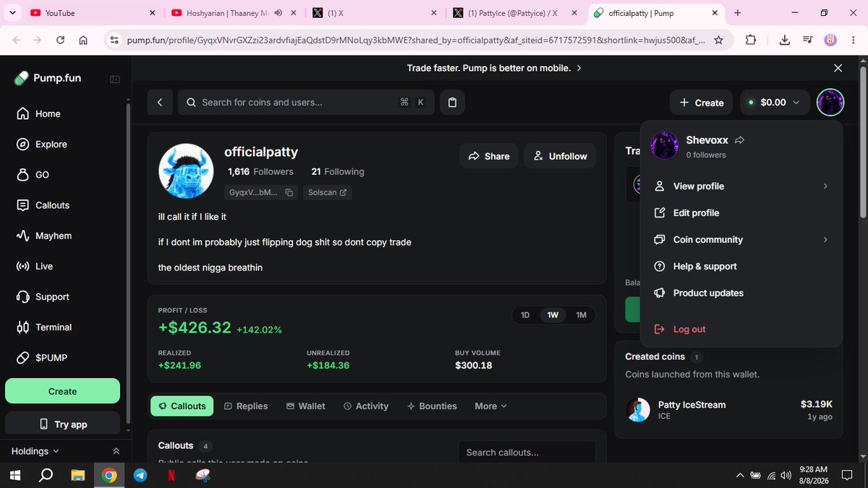Share Shevoxx profile via arrow icon

[739, 140]
